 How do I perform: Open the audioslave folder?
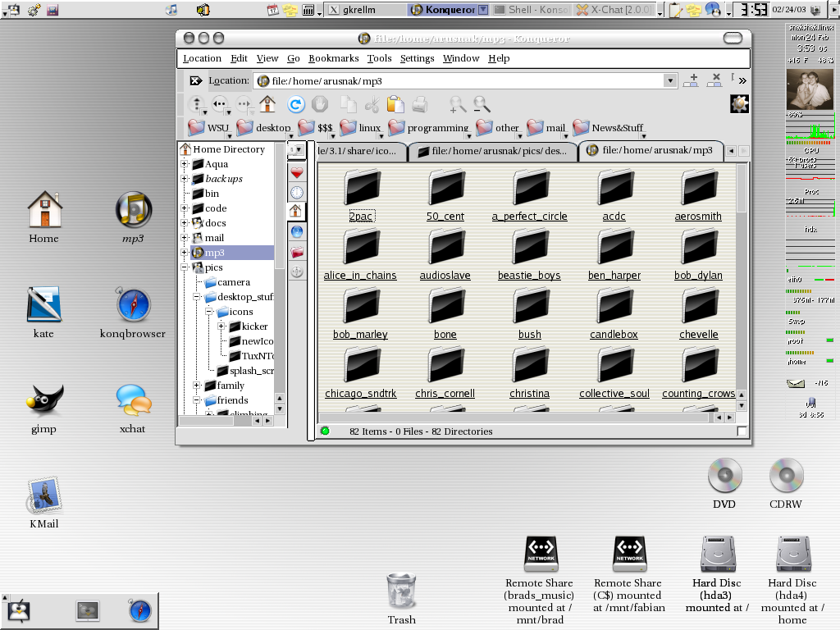[445, 246]
